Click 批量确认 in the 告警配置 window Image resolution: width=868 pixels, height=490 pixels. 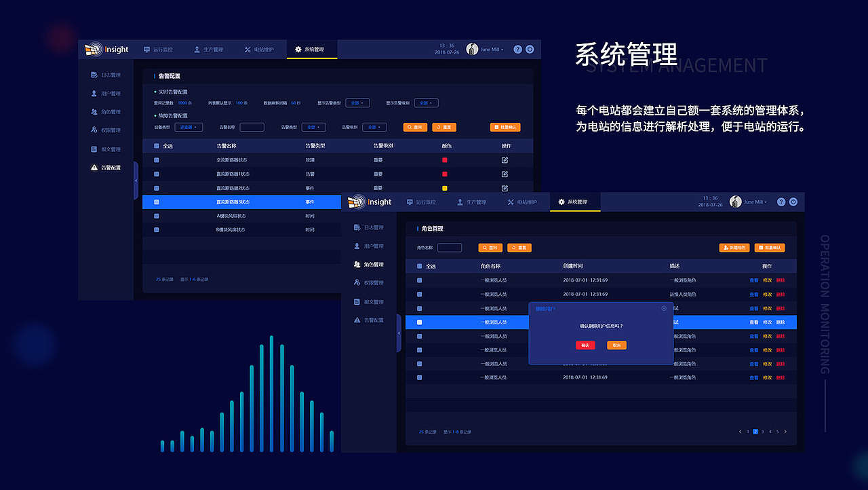click(505, 127)
